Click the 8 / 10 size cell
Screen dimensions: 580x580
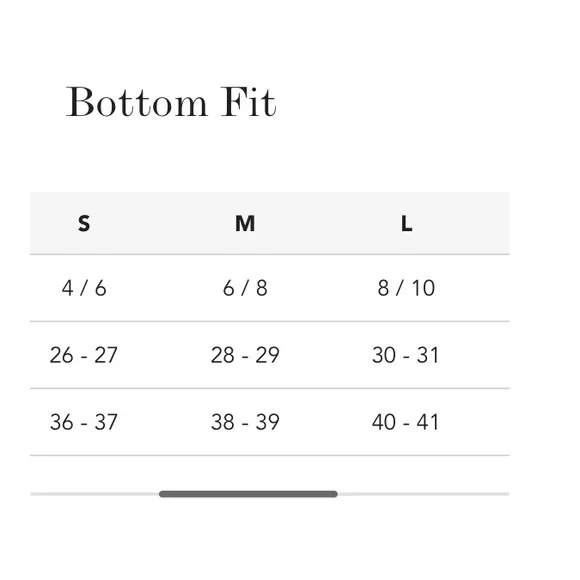pos(406,288)
